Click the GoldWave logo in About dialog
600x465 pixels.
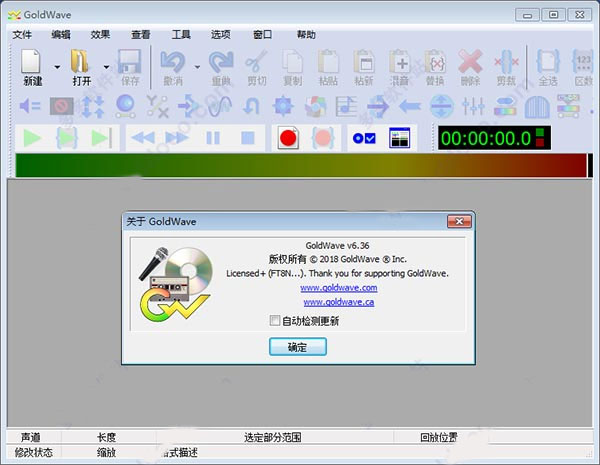[x=175, y=284]
